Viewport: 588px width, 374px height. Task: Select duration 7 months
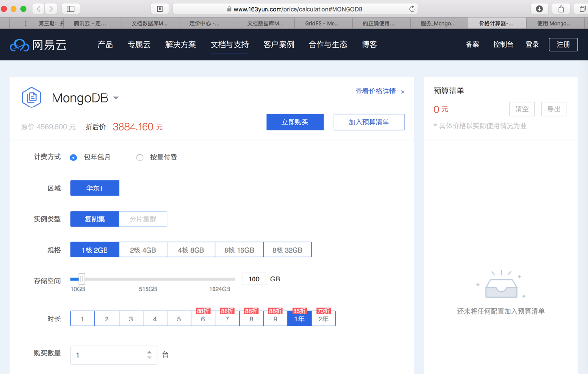tap(227, 319)
